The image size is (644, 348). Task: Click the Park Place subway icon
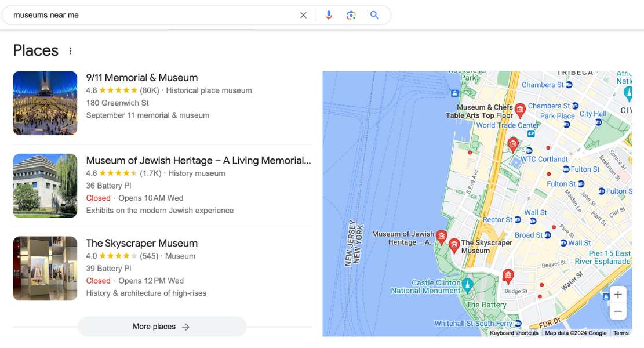pos(567,124)
